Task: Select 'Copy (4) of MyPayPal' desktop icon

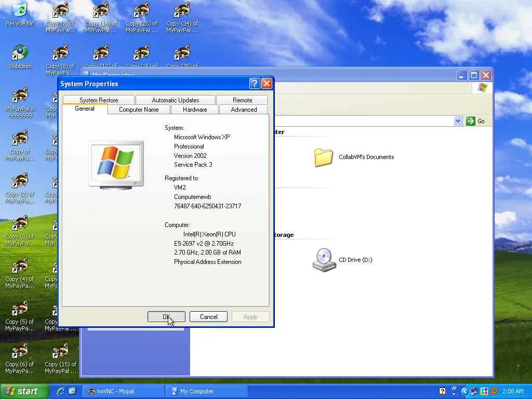Action: (20, 273)
